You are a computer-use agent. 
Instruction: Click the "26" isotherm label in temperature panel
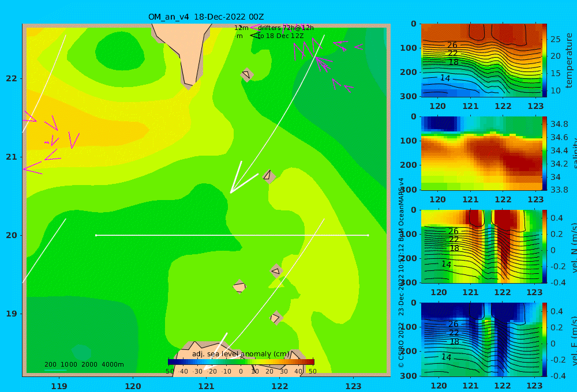click(452, 45)
